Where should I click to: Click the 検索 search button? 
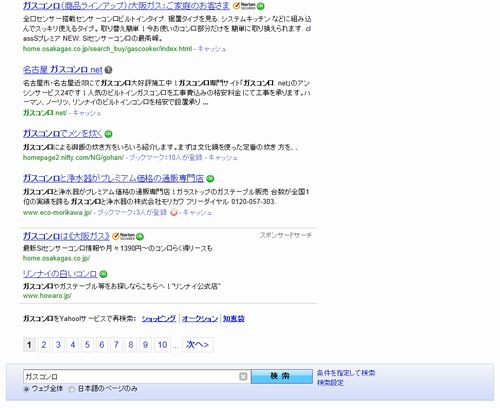(x=282, y=376)
